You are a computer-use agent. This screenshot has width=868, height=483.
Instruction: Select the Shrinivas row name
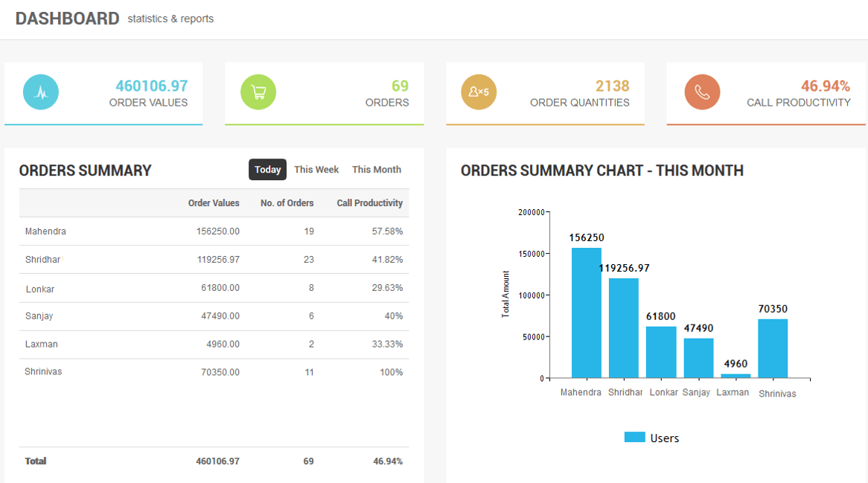click(x=43, y=371)
